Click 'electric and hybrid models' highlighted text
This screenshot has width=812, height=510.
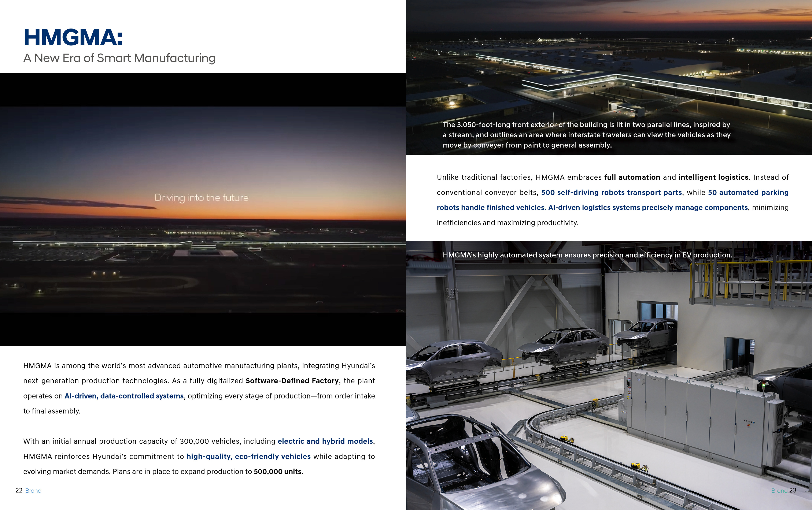pyautogui.click(x=325, y=441)
